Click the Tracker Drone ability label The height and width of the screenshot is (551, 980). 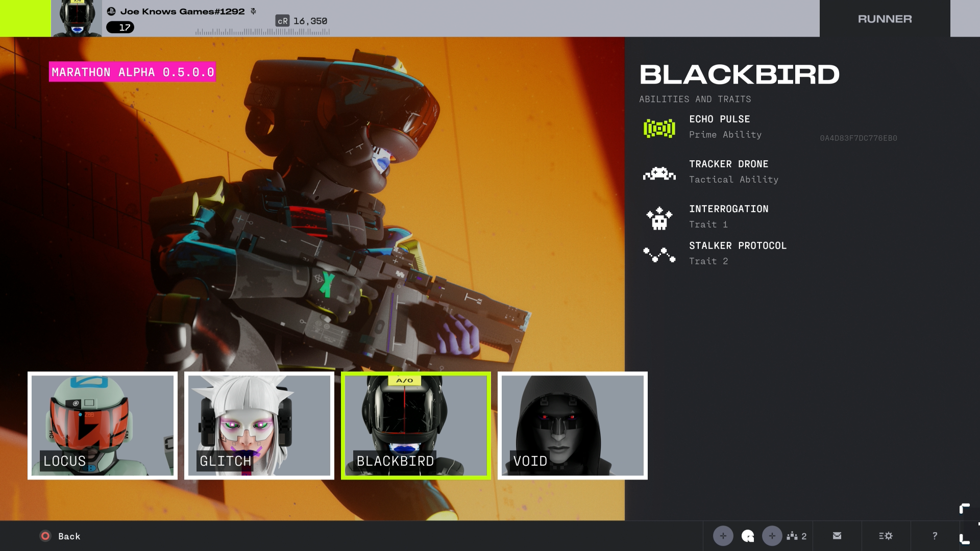728,164
